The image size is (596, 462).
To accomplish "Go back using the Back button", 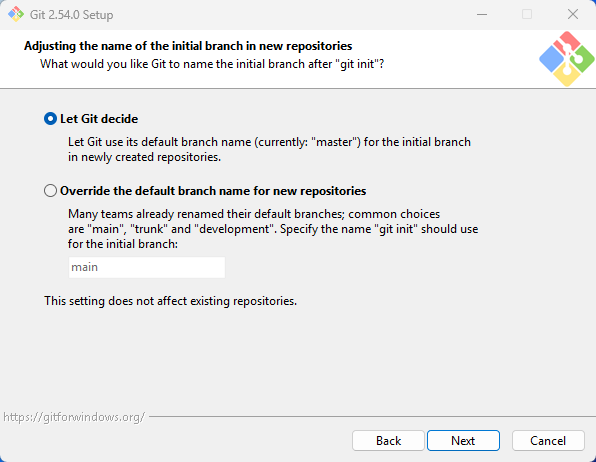I will (388, 441).
